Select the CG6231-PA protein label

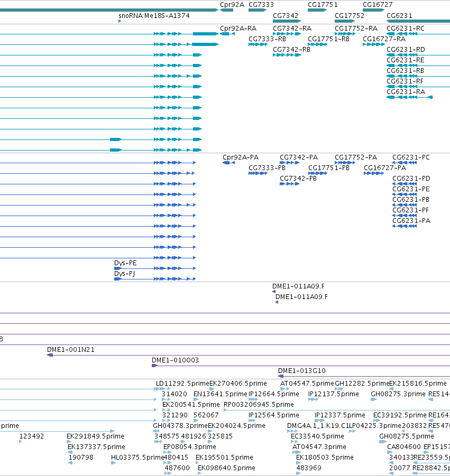pos(411,221)
